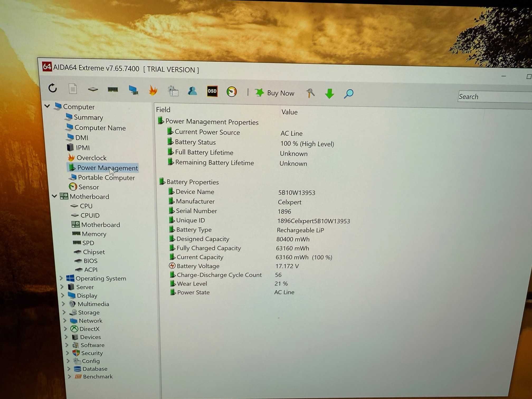Click the magnifier search icon in toolbar

349,93
